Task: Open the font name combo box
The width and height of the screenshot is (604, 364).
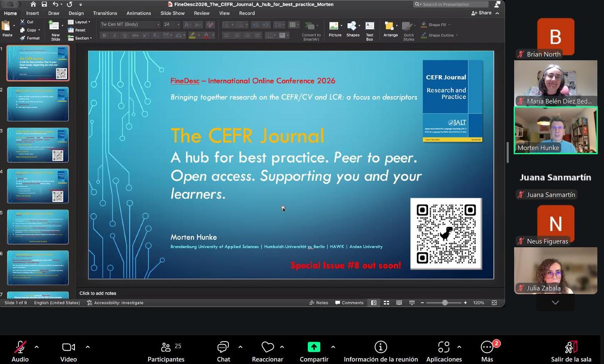Action: pos(130,25)
